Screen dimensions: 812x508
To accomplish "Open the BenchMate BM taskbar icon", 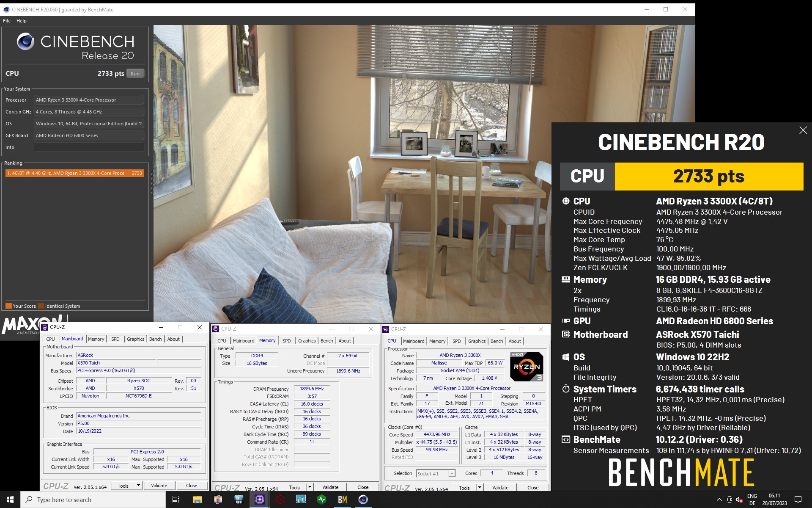I will [x=342, y=500].
